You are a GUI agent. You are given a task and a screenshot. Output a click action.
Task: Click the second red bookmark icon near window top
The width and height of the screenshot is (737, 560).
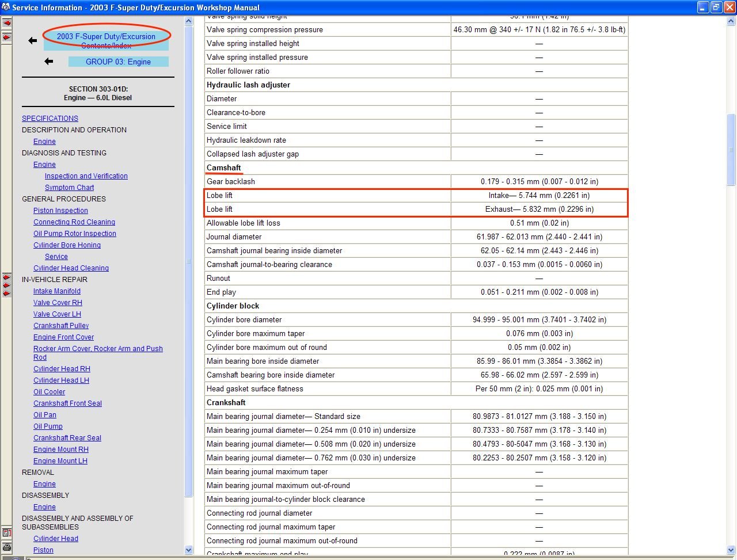click(6, 36)
